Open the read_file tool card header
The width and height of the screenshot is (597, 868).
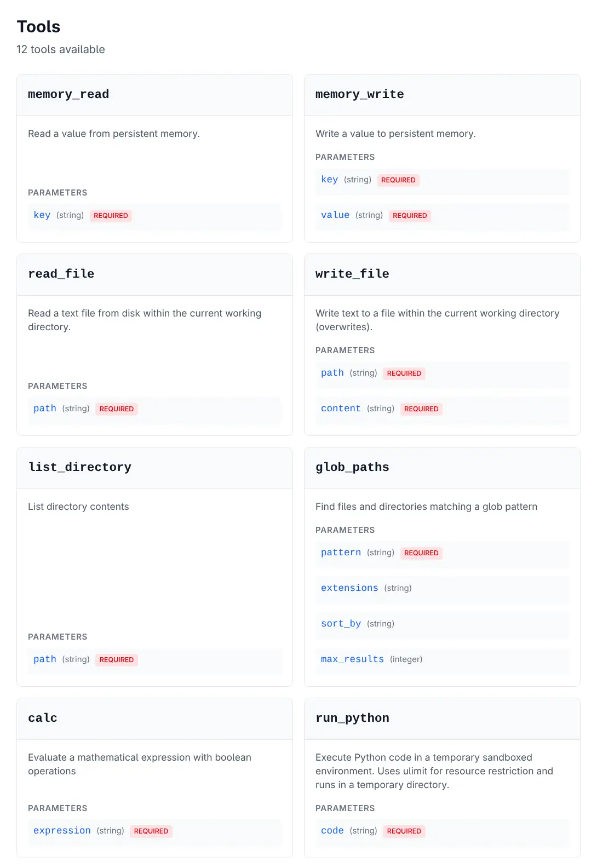coord(61,274)
